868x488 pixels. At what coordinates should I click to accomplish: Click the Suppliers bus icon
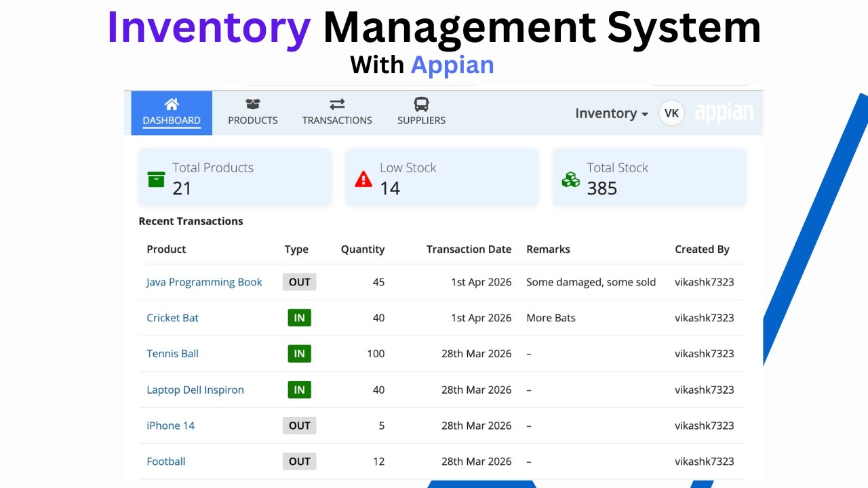coord(421,104)
